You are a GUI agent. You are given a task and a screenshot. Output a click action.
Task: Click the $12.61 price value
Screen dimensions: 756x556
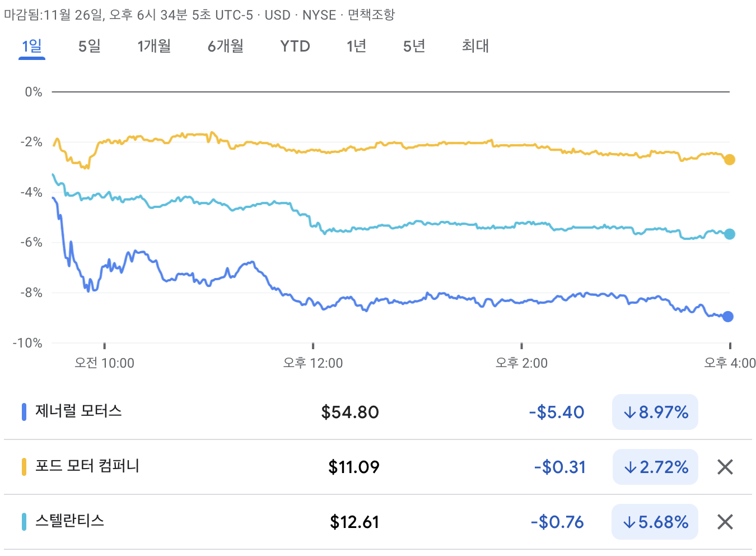(x=354, y=522)
